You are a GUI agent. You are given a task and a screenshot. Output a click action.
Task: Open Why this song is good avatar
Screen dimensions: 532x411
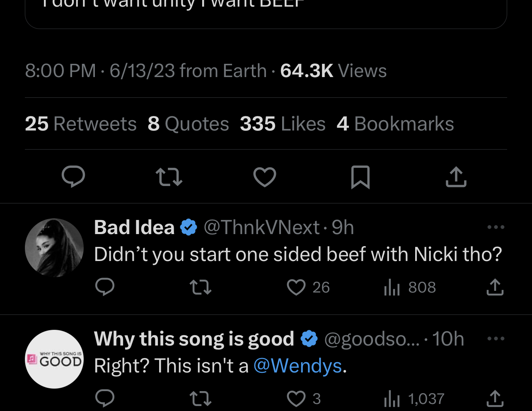coord(54,359)
